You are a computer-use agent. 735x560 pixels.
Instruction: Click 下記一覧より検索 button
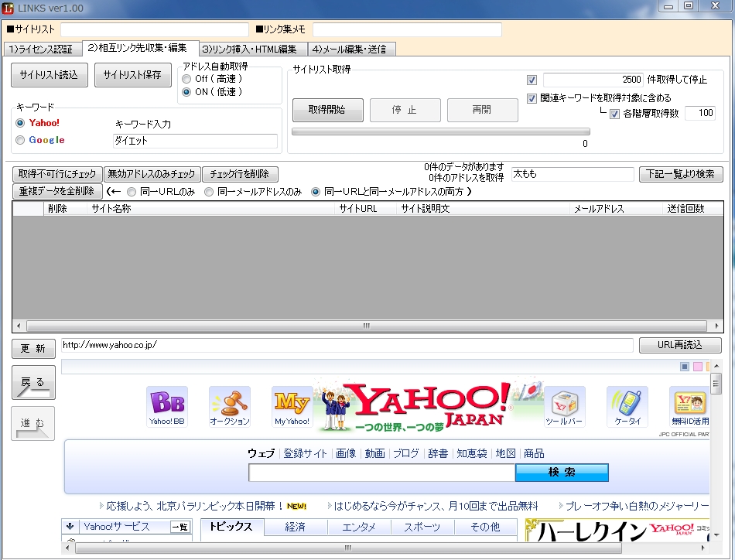(681, 174)
